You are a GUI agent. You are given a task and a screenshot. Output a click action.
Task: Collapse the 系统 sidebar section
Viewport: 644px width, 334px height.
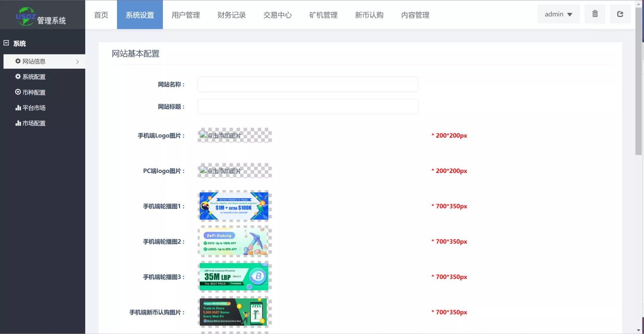[x=6, y=43]
